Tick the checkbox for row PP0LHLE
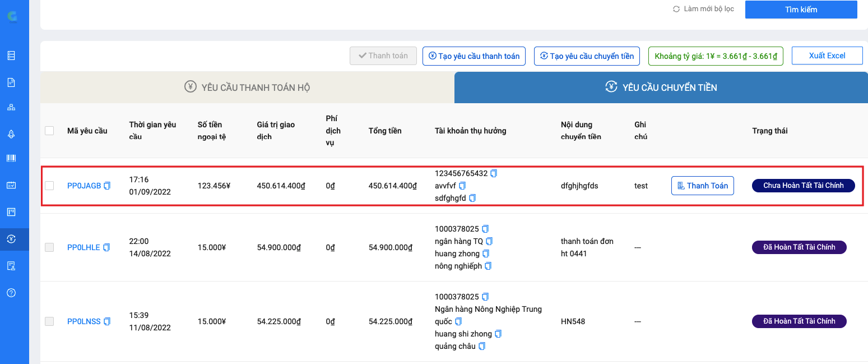The width and height of the screenshot is (868, 364). [x=49, y=247]
